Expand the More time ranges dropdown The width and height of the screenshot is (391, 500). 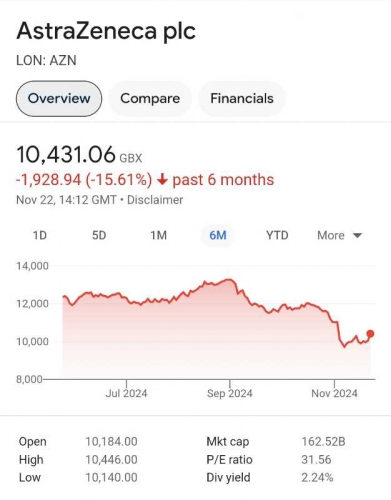[339, 235]
